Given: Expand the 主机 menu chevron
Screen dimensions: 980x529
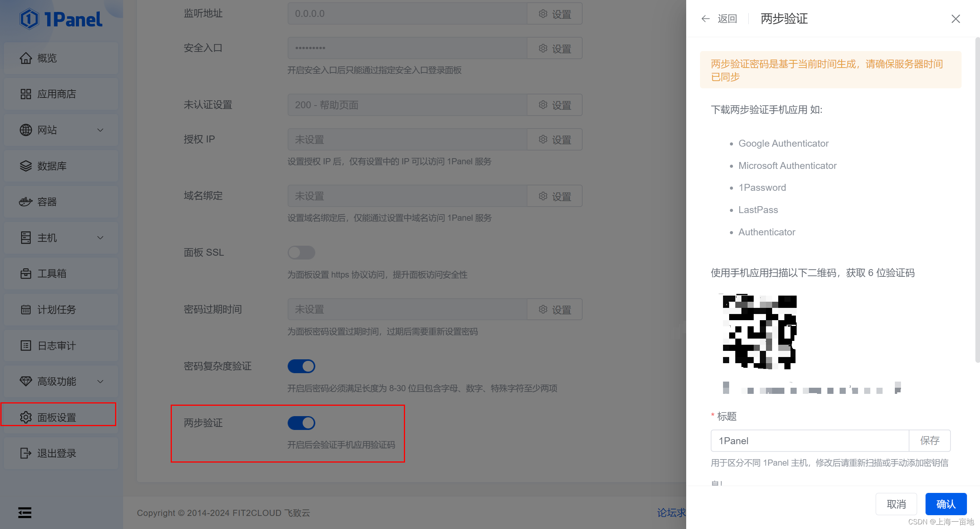Looking at the screenshot, I should pyautogui.click(x=100, y=238).
